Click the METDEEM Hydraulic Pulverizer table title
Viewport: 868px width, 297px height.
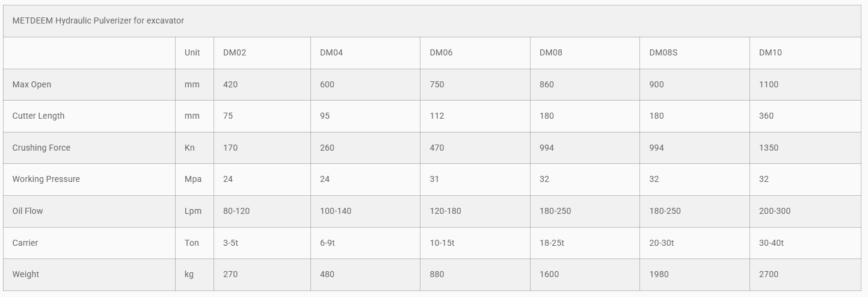pyautogui.click(x=98, y=20)
